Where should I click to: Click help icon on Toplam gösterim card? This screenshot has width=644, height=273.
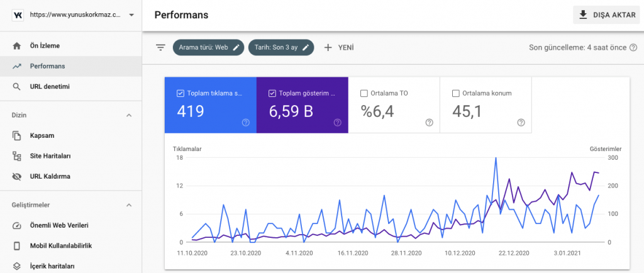(x=338, y=123)
